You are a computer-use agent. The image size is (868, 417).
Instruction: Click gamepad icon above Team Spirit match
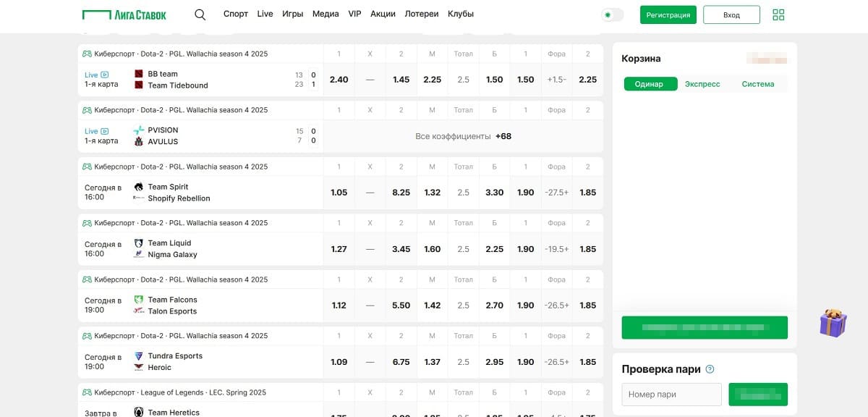coord(87,167)
